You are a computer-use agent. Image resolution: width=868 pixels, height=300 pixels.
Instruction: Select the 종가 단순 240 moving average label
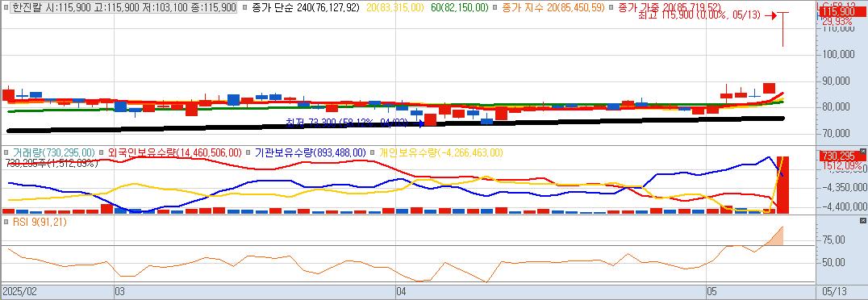point(306,8)
